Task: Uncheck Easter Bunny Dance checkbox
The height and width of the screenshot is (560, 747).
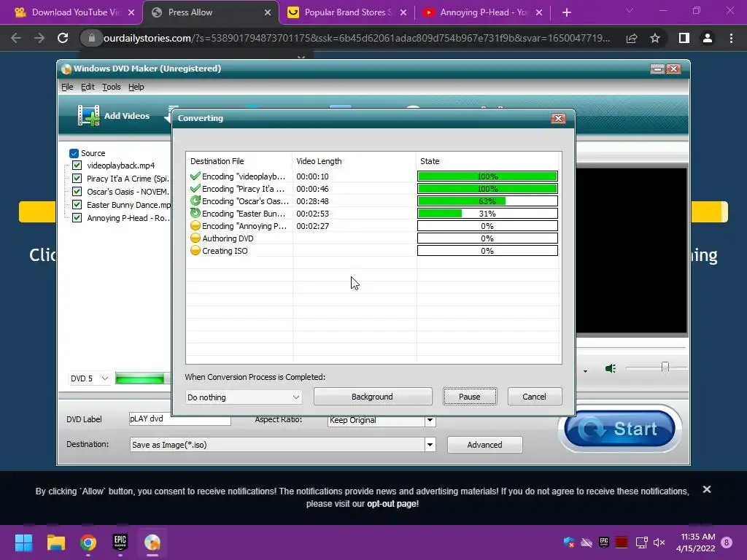Action: click(x=77, y=205)
